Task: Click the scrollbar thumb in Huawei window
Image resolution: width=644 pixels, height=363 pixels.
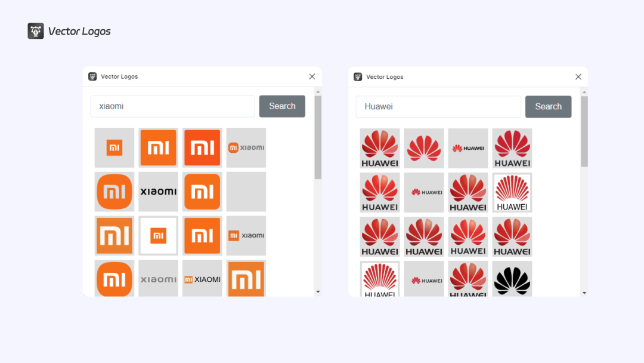Action: (584, 131)
